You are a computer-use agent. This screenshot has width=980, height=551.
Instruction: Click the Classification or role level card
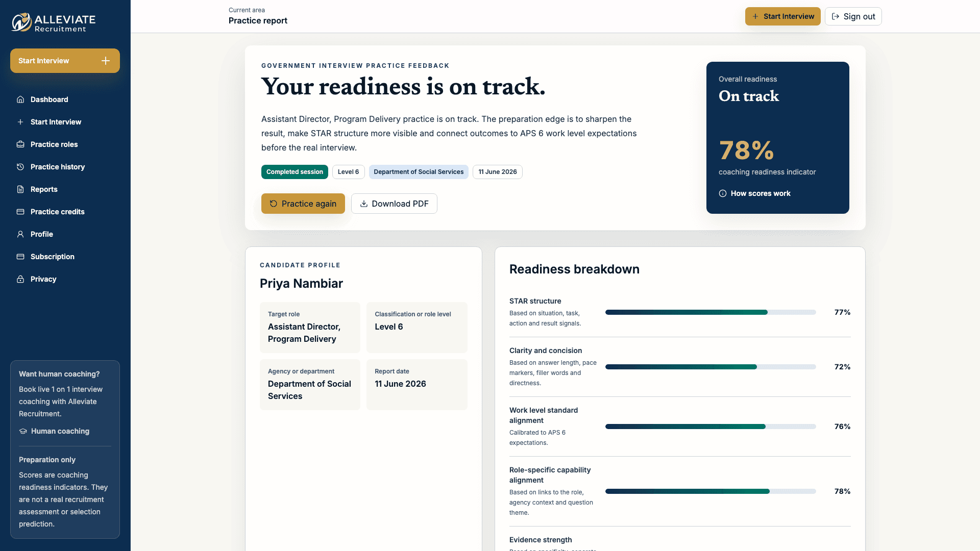coord(416,328)
